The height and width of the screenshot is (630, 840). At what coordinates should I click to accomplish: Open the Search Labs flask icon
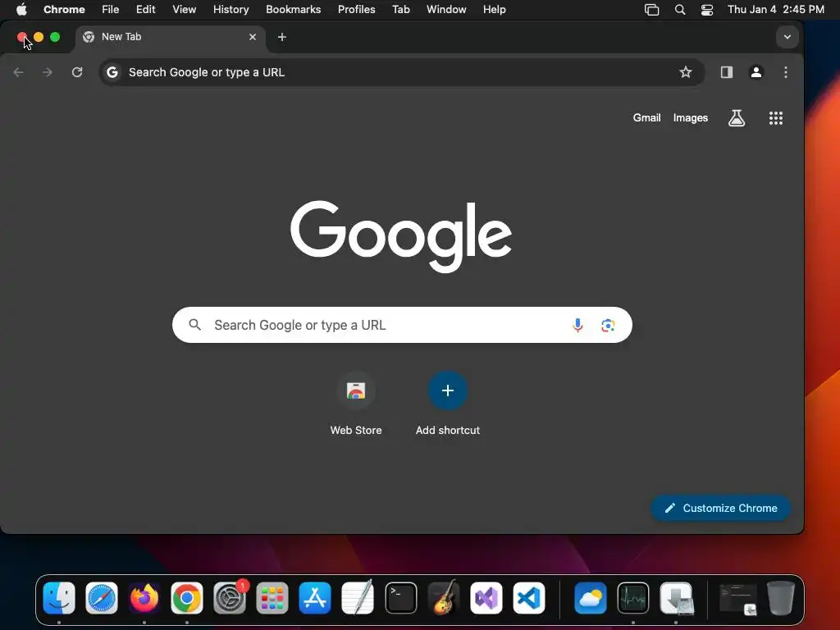point(737,118)
